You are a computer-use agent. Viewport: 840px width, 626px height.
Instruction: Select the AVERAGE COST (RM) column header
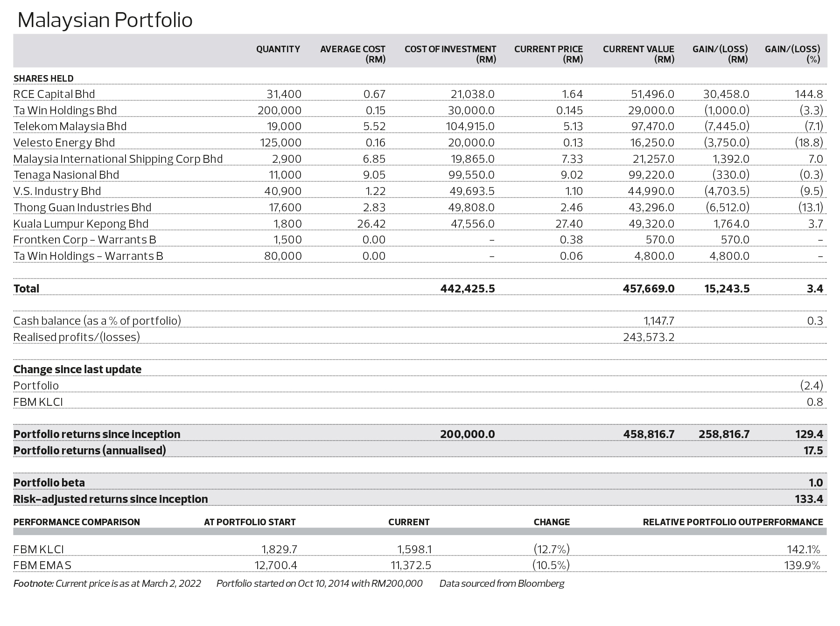[x=353, y=54]
